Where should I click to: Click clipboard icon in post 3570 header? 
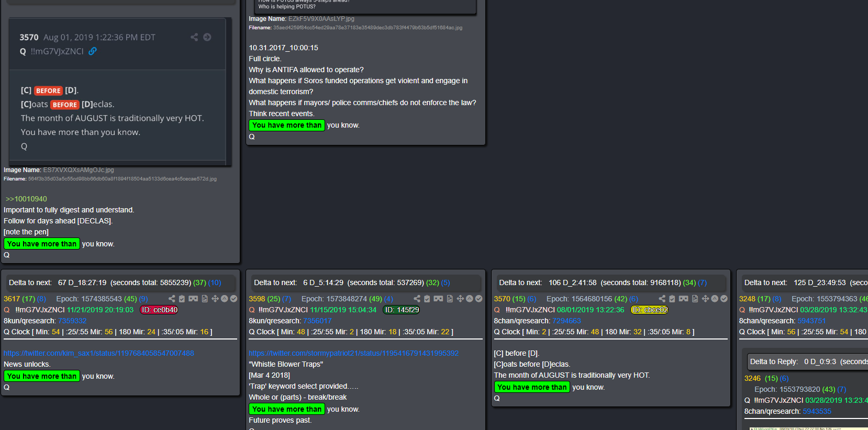tap(672, 299)
